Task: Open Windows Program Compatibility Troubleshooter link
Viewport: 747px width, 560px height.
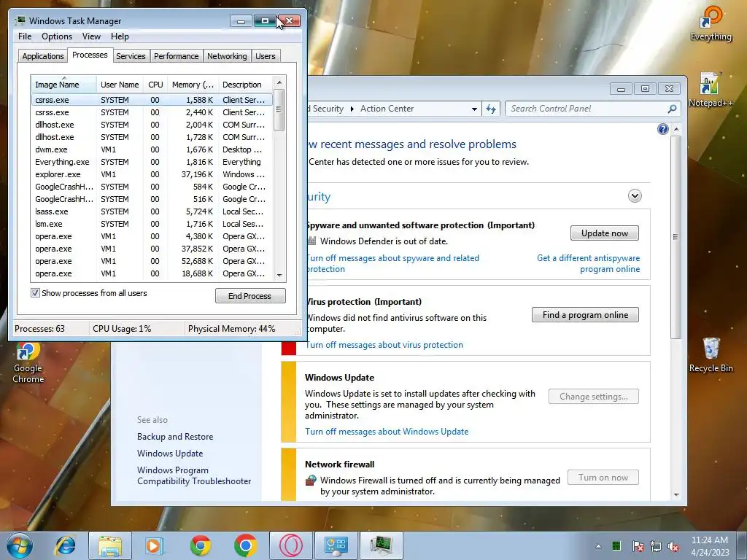Action: tap(194, 475)
